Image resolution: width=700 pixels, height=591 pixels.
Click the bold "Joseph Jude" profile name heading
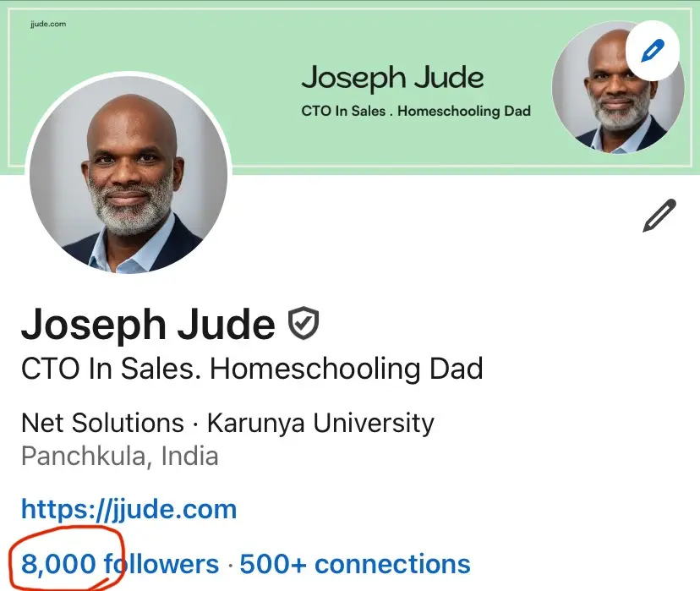coord(148,325)
